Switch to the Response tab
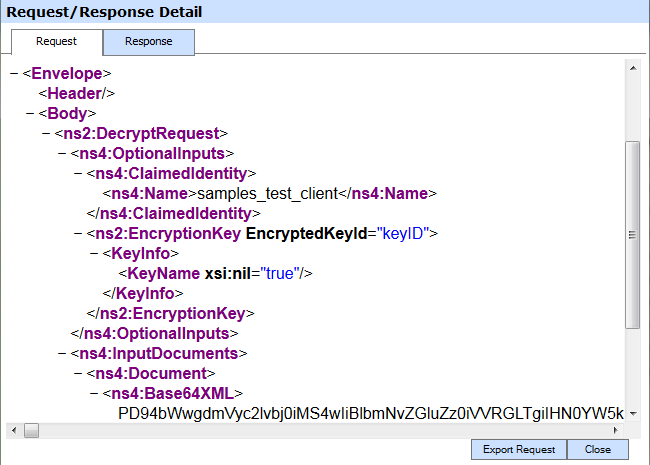Image resolution: width=650 pixels, height=465 pixels. tap(148, 42)
